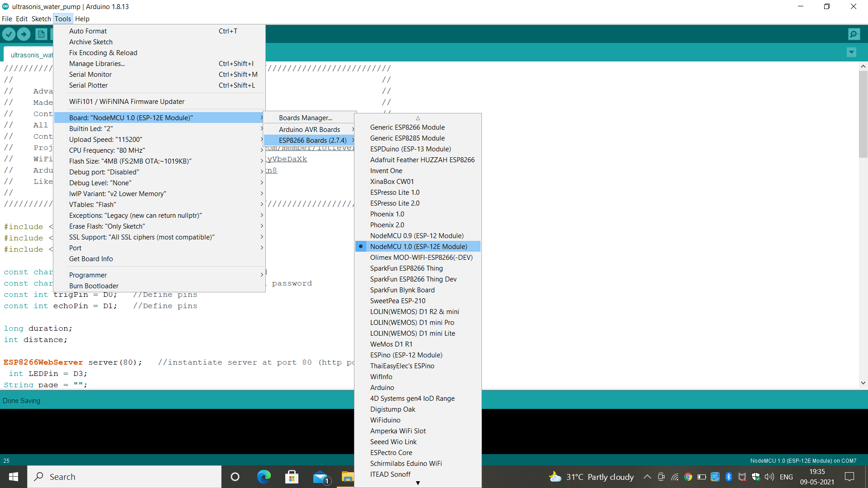
Task: Show hidden tray icons chevron
Action: tap(647, 477)
